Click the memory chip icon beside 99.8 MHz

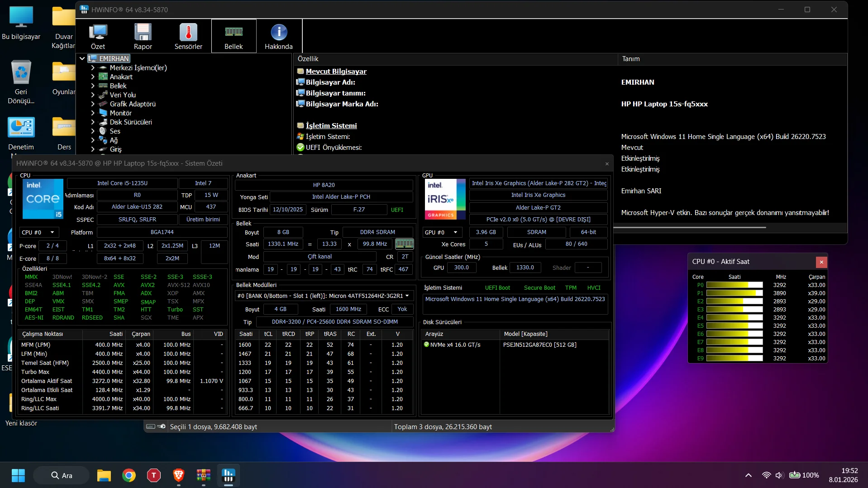pyautogui.click(x=404, y=244)
